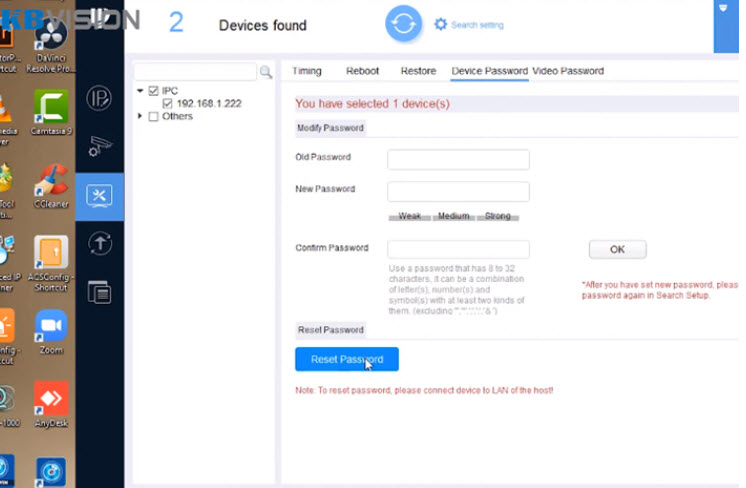
Task: Focus the Confirm Password field
Action: click(458, 249)
